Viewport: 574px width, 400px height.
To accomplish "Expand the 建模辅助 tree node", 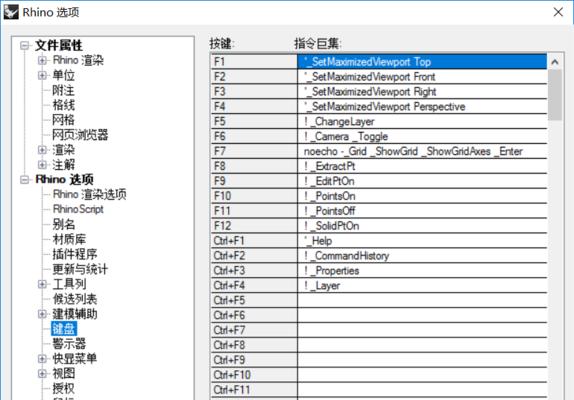I will [x=42, y=314].
